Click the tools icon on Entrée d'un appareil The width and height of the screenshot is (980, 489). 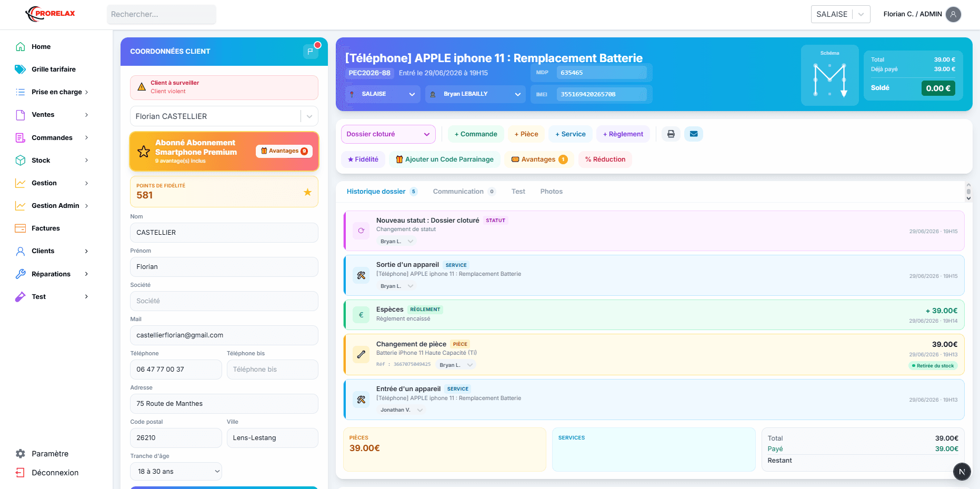tap(361, 400)
